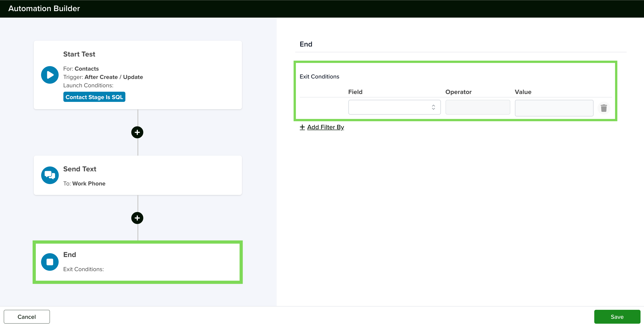The image size is (644, 326).
Task: Click the 'Exit Conditions:' label in End card
Action: tap(83, 269)
